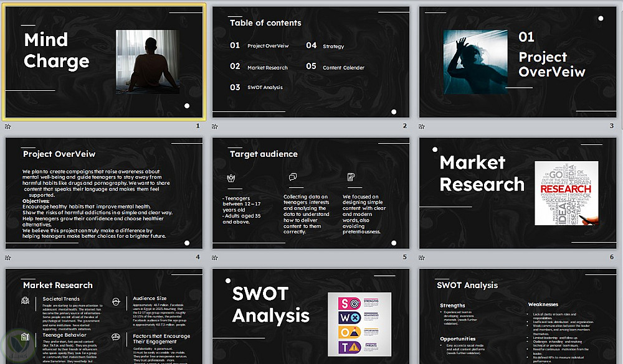The image size is (623, 364).
Task: Click the 'Market Research' heading on slide 7
Action: coord(57,285)
